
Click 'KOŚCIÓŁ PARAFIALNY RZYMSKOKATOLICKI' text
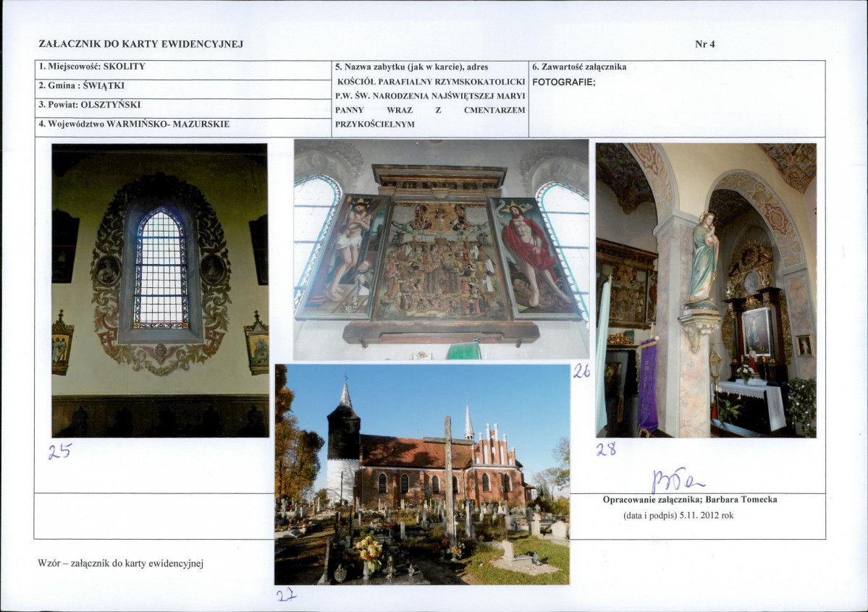(431, 81)
